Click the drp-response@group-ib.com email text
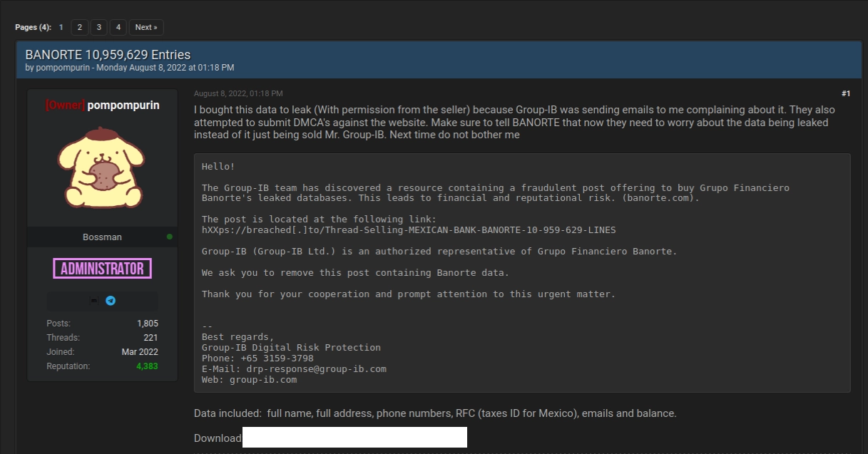The image size is (868, 454). [317, 369]
